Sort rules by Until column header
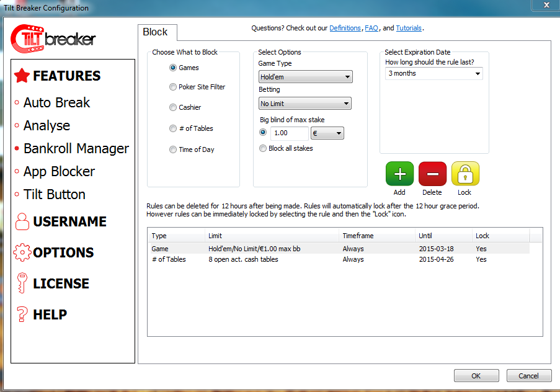560x392 pixels. [443, 236]
